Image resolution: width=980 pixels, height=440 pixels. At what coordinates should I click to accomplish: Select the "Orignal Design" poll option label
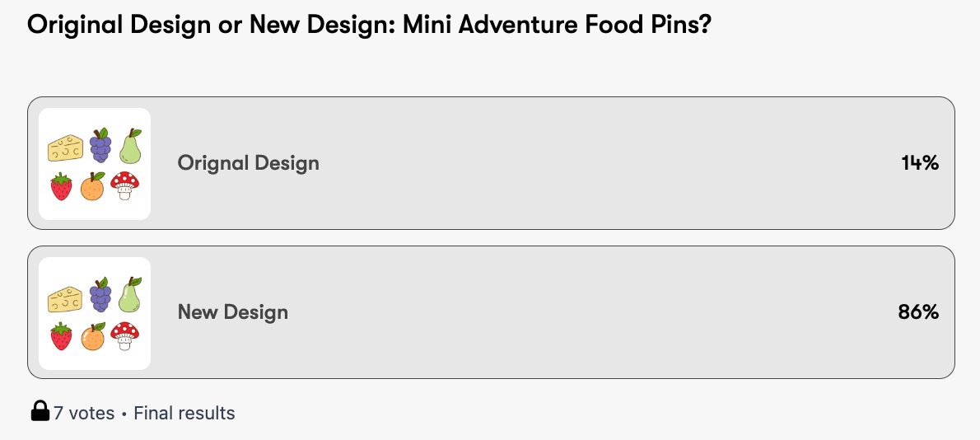[248, 163]
